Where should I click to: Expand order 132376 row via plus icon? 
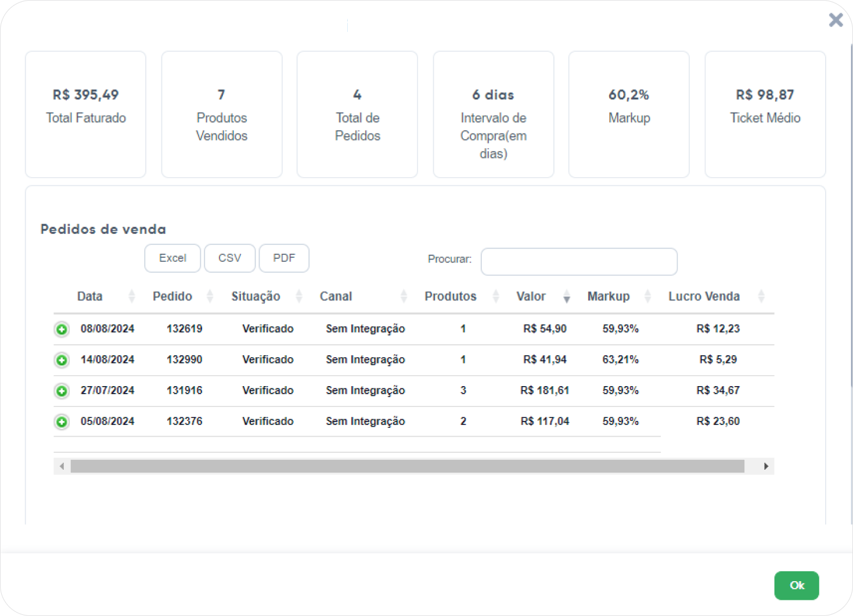coord(62,422)
